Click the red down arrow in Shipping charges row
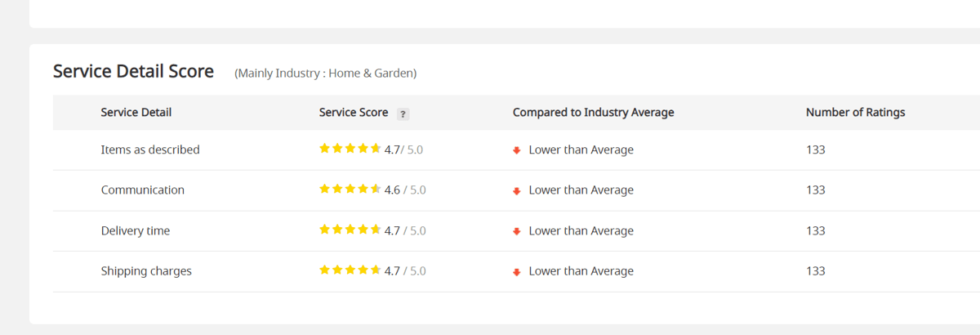The image size is (980, 335). click(517, 272)
